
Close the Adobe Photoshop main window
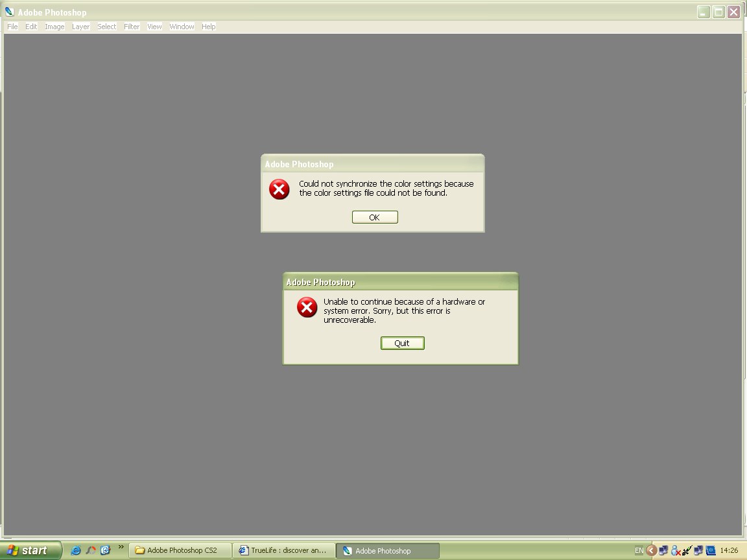pyautogui.click(x=733, y=12)
